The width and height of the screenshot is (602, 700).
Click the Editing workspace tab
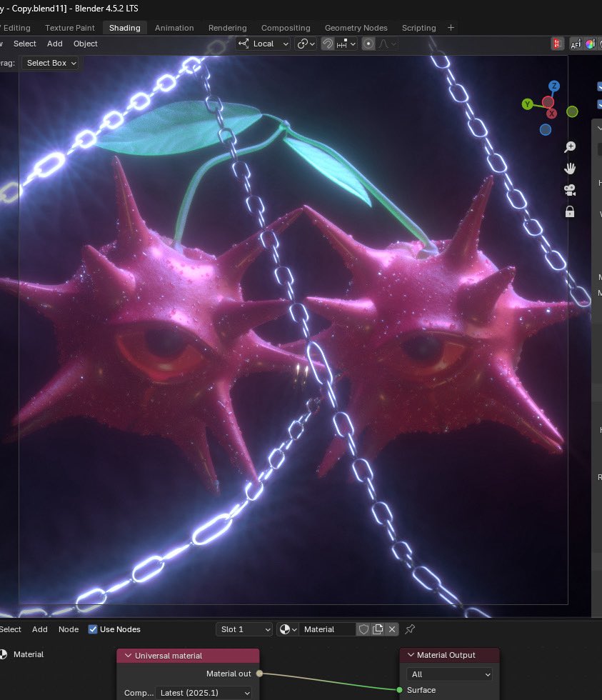coord(16,28)
